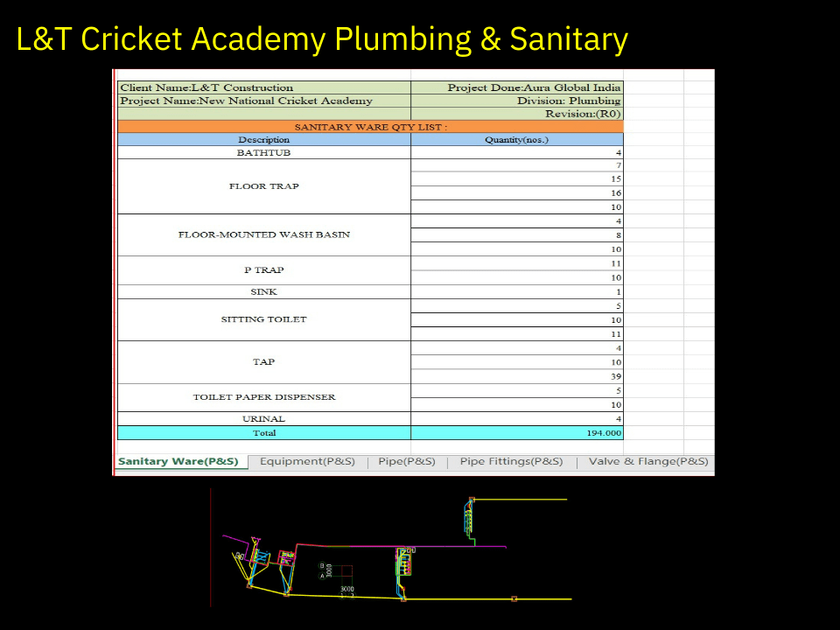The width and height of the screenshot is (840, 630).
Task: Go to the Pipe Fittings(P&S) tab
Action: point(512,462)
